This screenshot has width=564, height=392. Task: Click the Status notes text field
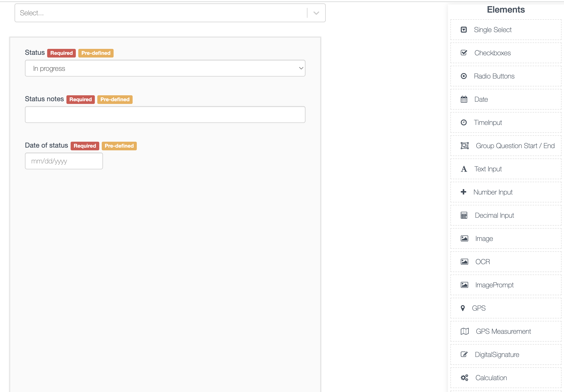165,115
